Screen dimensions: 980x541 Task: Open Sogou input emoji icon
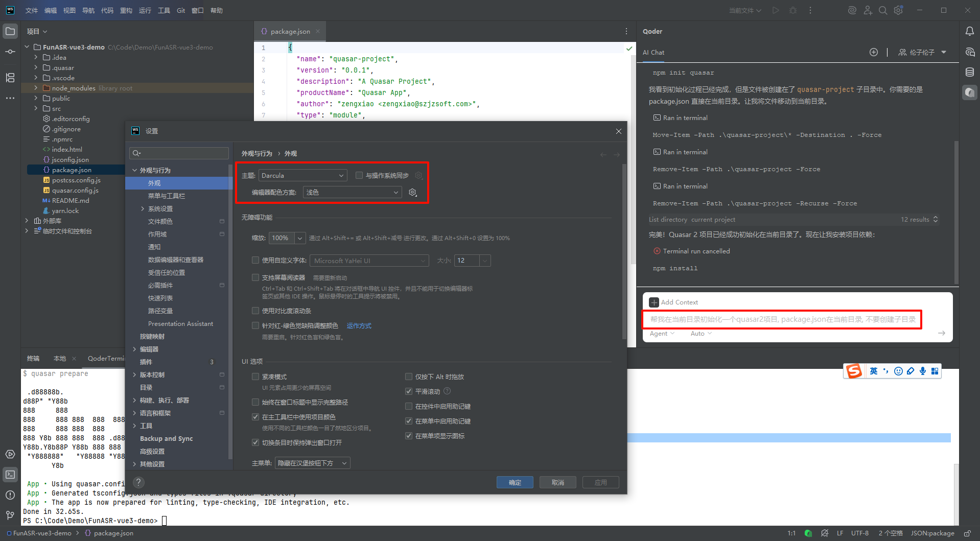pyautogui.click(x=898, y=371)
